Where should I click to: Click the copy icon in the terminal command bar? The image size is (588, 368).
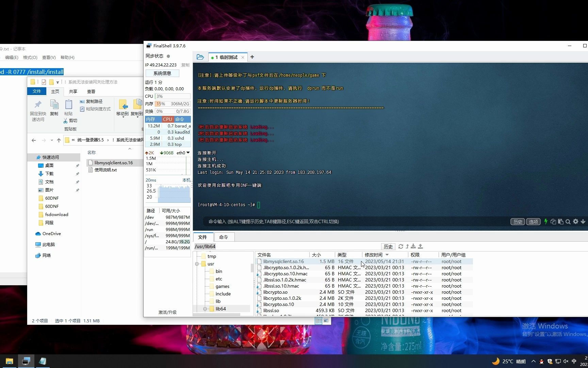tap(553, 221)
